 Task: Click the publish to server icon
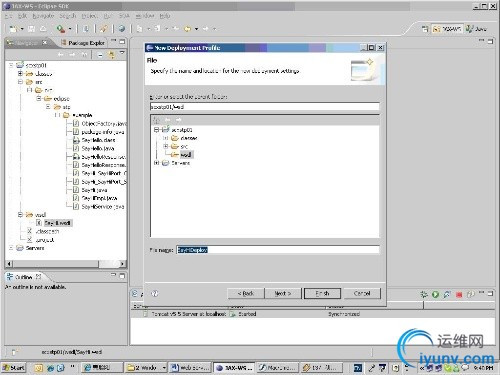pos(470,294)
